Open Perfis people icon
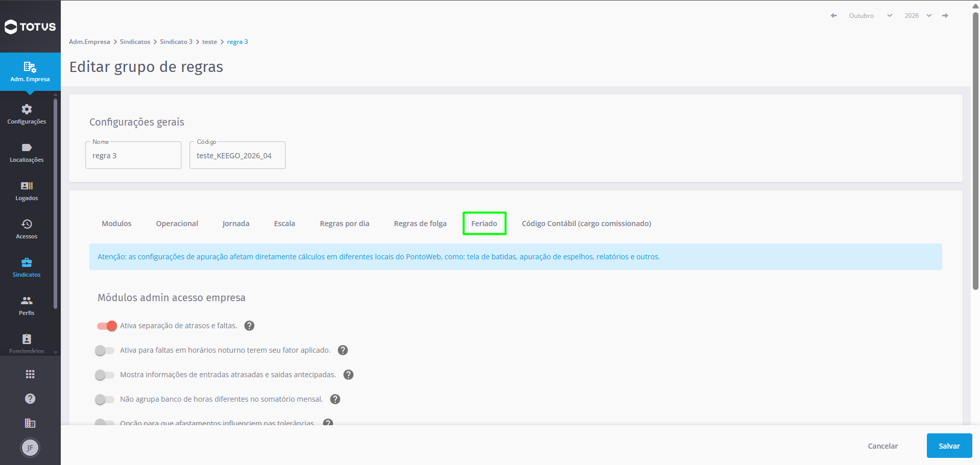The height and width of the screenshot is (465, 980). tap(27, 301)
